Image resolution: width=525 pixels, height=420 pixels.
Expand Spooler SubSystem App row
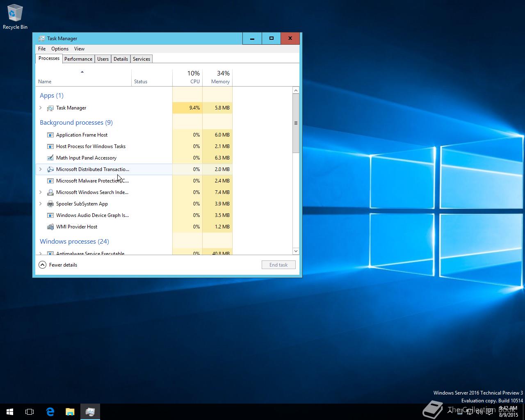coord(40,204)
